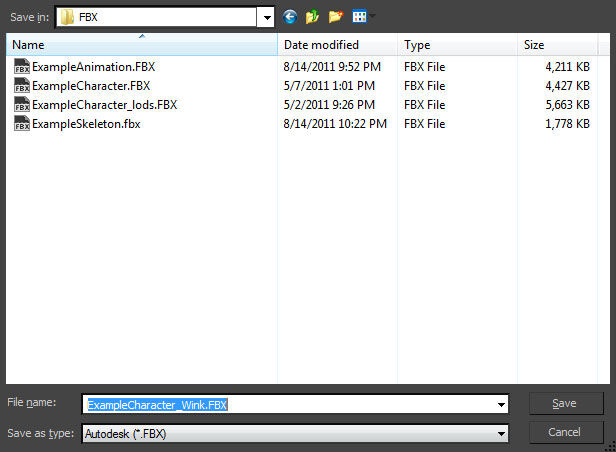616x452 pixels.
Task: Go up one folder level
Action: [x=312, y=17]
